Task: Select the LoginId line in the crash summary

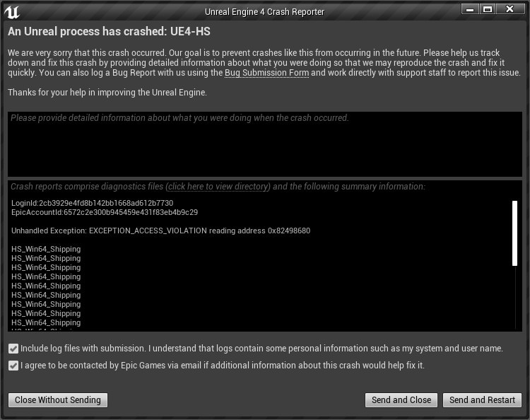Action: pyautogui.click(x=93, y=203)
